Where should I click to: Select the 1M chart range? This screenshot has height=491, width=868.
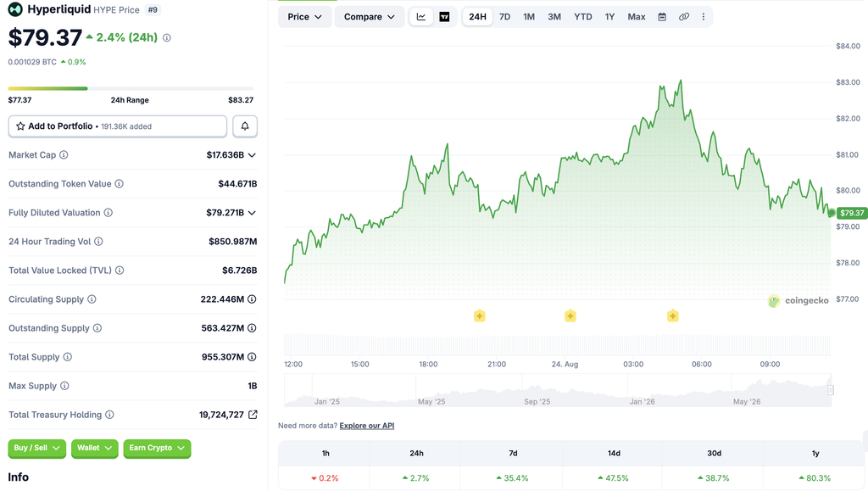(529, 17)
